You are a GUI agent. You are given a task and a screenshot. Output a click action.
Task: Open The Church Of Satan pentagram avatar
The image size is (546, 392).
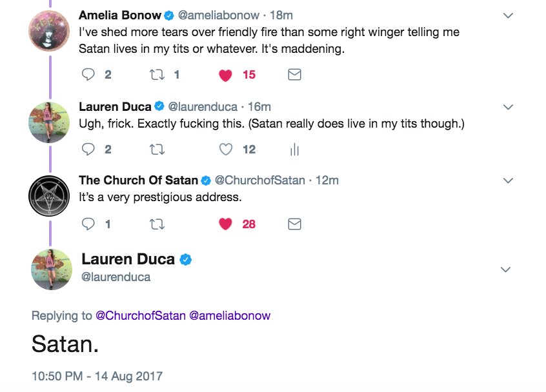tap(50, 195)
